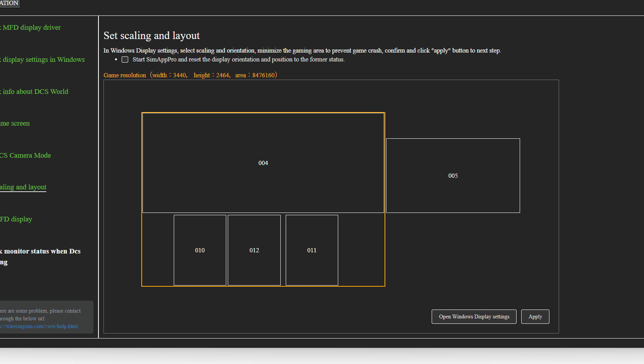The width and height of the screenshot is (644, 364).
Task: Click the Game resolution info text
Action: coord(190,75)
